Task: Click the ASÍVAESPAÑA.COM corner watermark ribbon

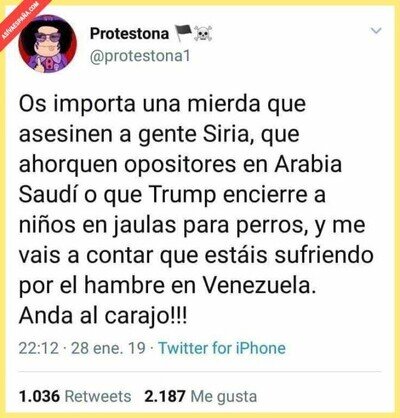Action: tap(21, 21)
